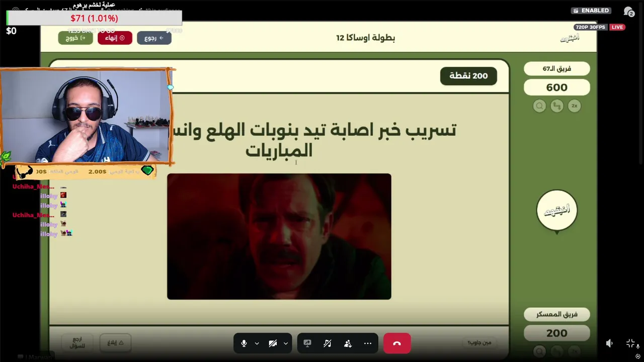Click the question image of the mustached man

point(279,236)
